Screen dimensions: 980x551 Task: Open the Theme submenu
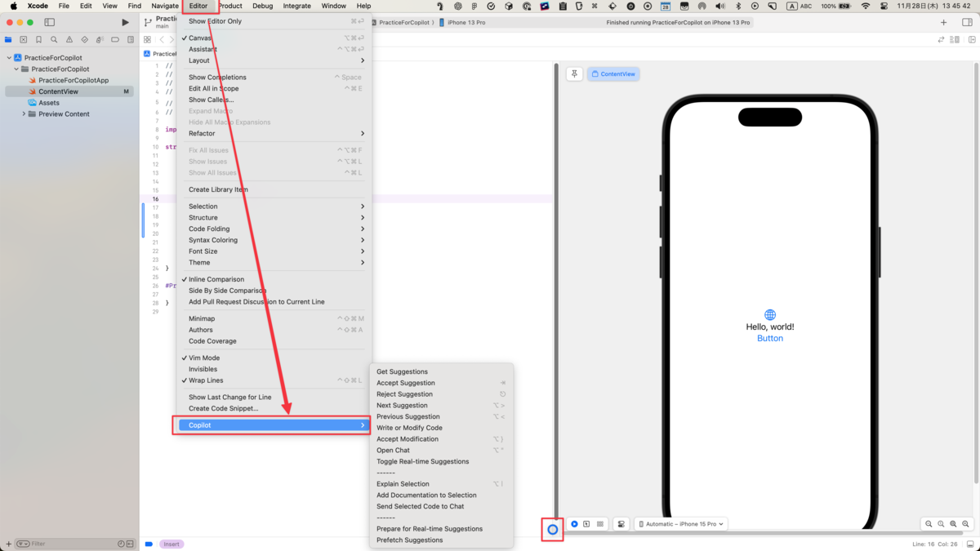click(x=272, y=263)
